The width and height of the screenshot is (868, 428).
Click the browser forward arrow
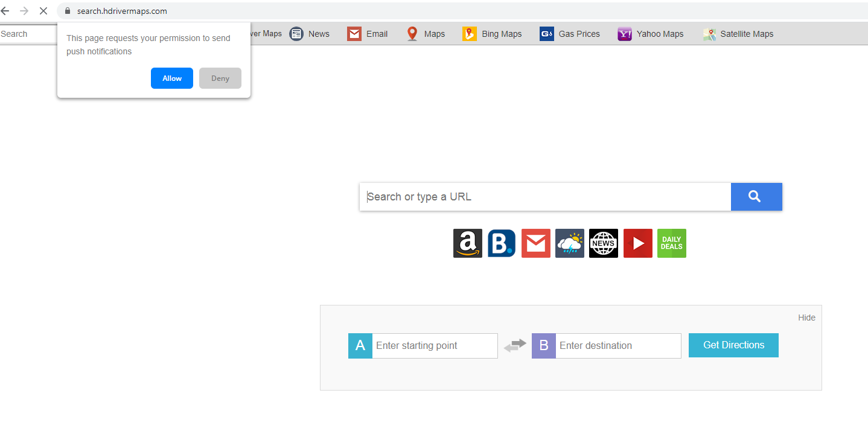(24, 11)
